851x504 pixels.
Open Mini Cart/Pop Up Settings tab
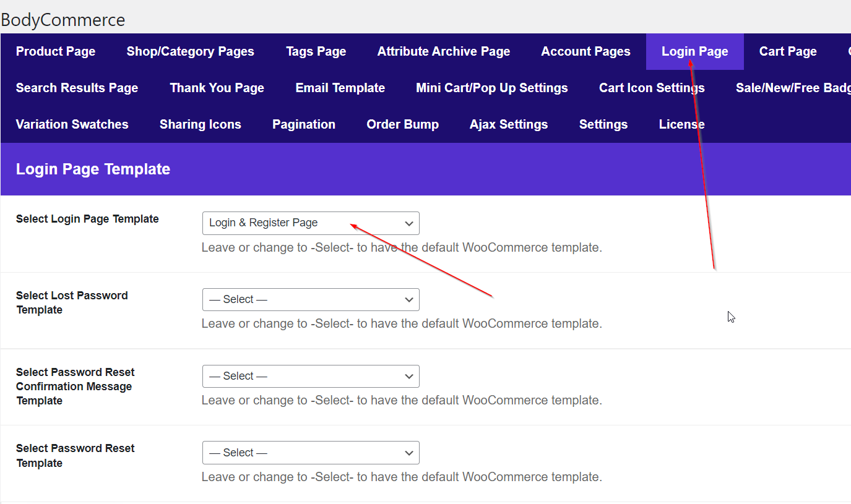point(491,88)
